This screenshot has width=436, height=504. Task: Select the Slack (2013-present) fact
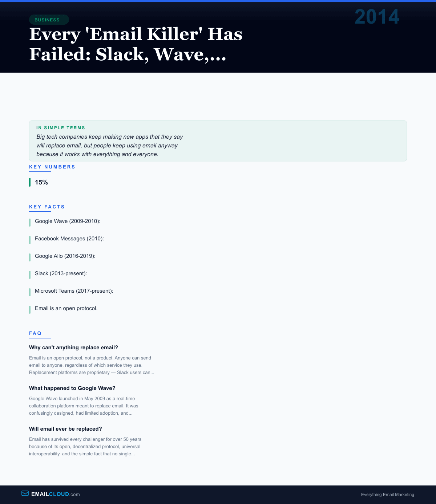pyautogui.click(x=61, y=273)
